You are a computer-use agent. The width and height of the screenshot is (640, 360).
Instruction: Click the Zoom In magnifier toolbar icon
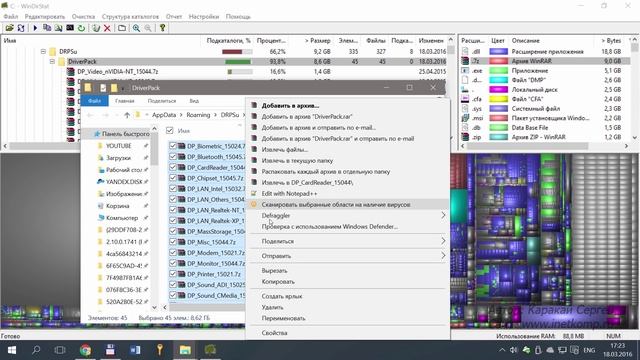(136, 28)
